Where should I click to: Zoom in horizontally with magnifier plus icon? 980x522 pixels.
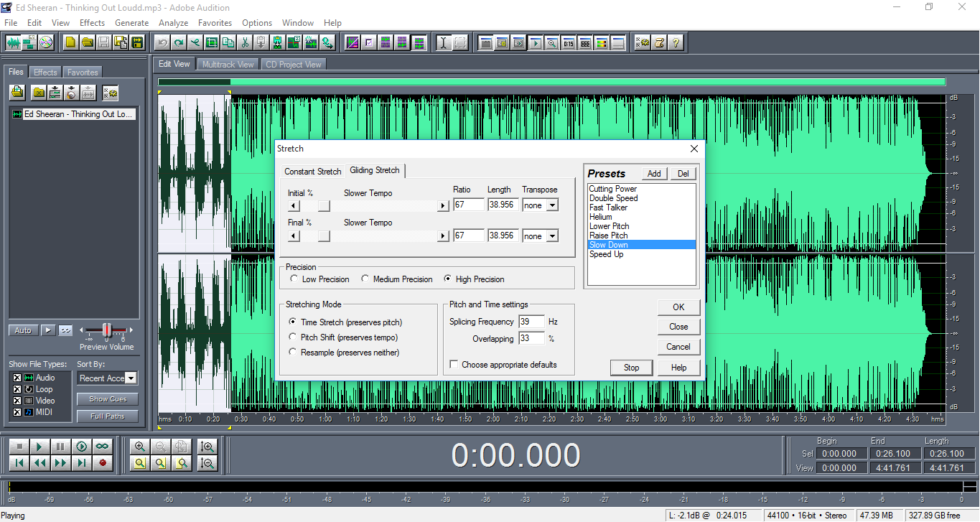pos(140,447)
